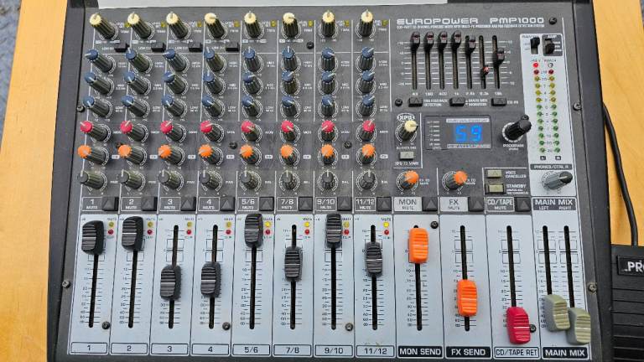This screenshot has height=362, width=644.
Task: Click the channel 5/6 fader cap
Action: click(x=253, y=230)
